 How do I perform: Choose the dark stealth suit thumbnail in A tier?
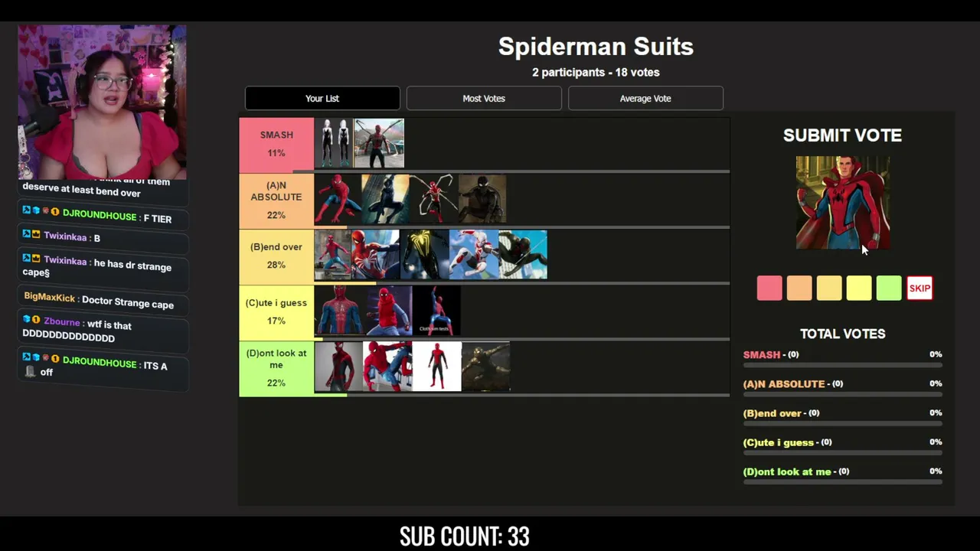coord(482,199)
